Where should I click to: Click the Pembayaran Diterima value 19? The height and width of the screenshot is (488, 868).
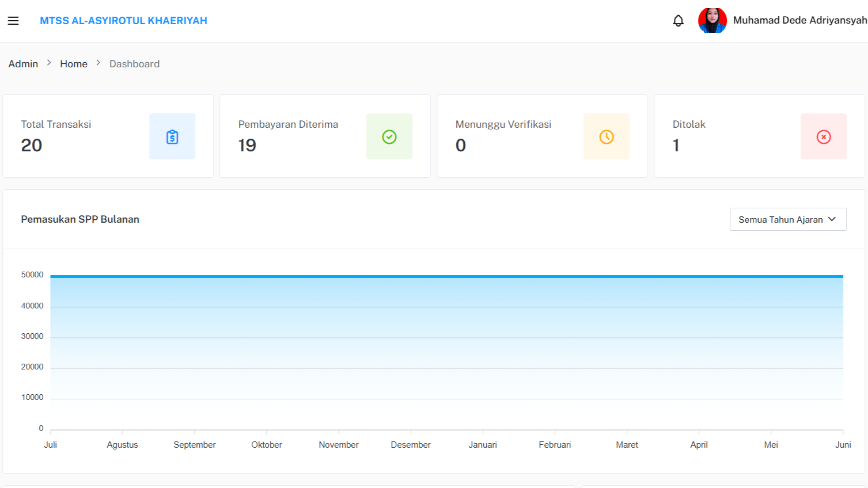click(x=247, y=145)
